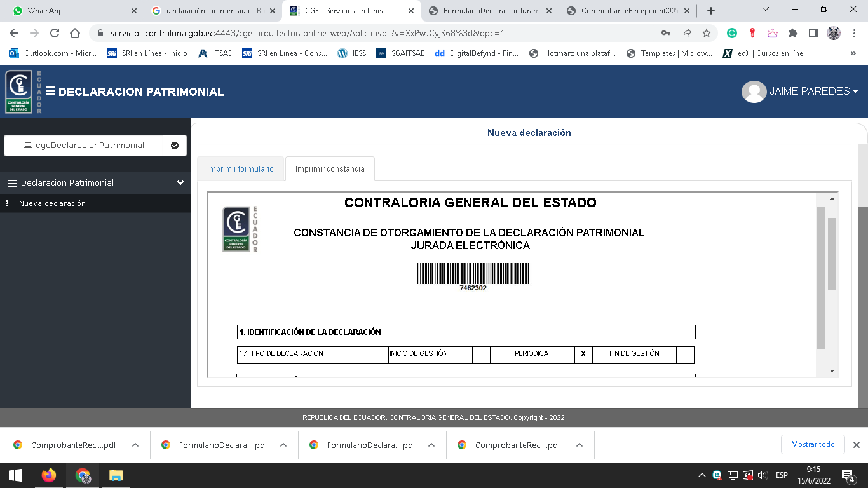Screen dimensions: 868x488
Task: Open the browser extensions puzzle icon
Action: [x=792, y=33]
